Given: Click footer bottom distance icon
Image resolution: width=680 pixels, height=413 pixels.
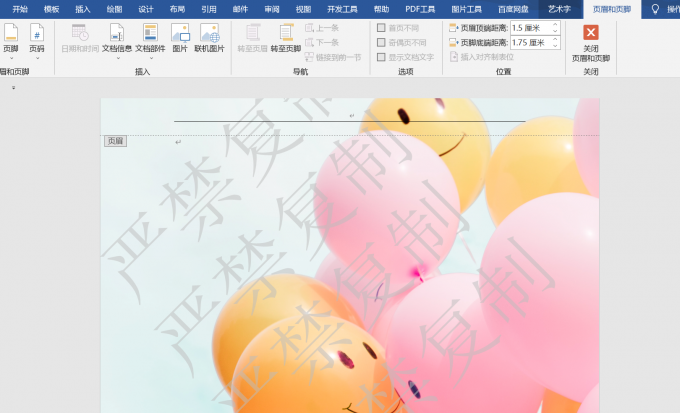Looking at the screenshot, I should coord(454,43).
